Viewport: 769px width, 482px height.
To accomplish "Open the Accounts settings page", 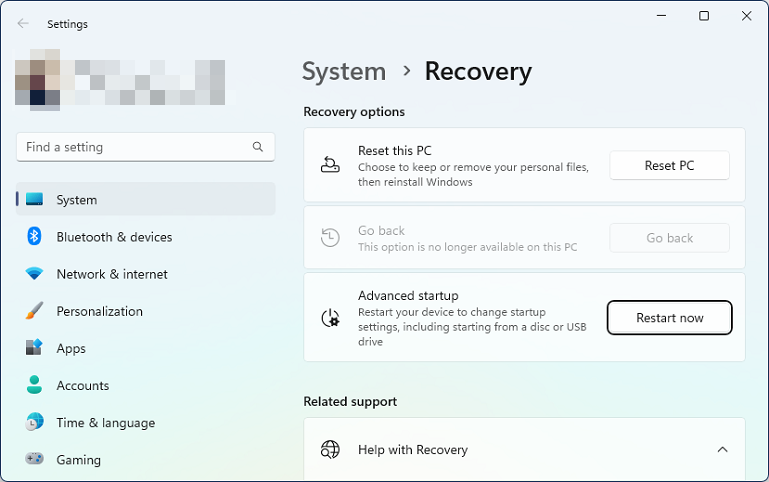I will pyautogui.click(x=146, y=385).
